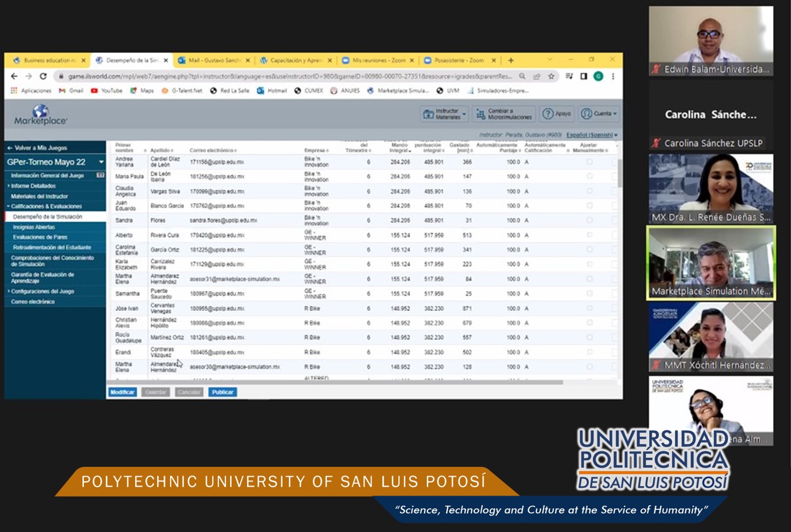This screenshot has height=532, width=791.
Task: Switch to the Capacitación y Aprendizaje tab
Action: coord(295,60)
